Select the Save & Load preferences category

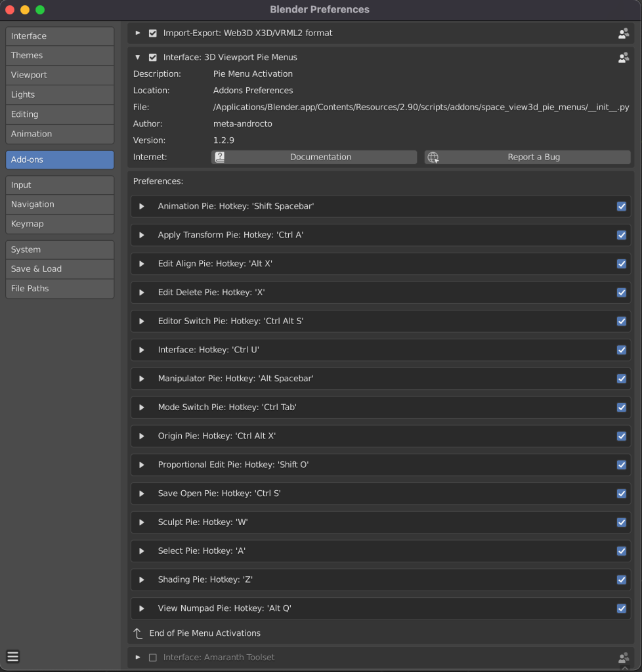59,268
